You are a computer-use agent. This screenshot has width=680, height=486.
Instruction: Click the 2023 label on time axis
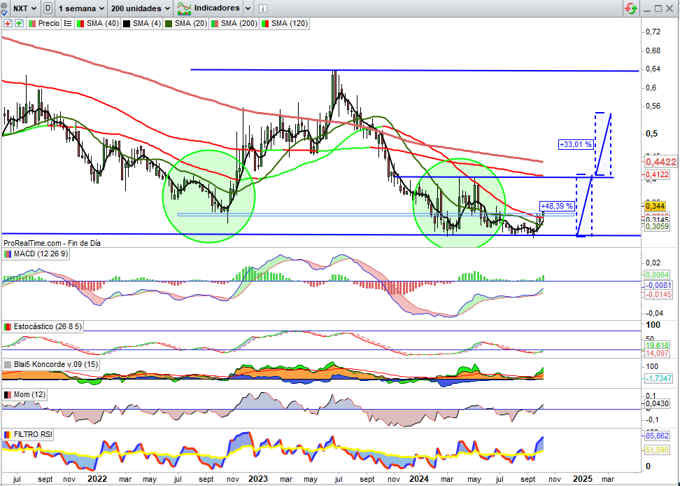[x=258, y=479]
